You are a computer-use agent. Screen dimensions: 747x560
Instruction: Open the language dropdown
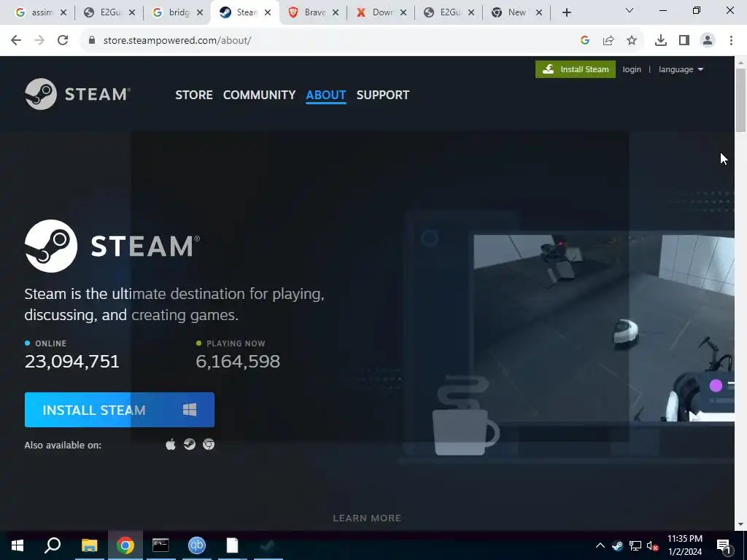681,69
